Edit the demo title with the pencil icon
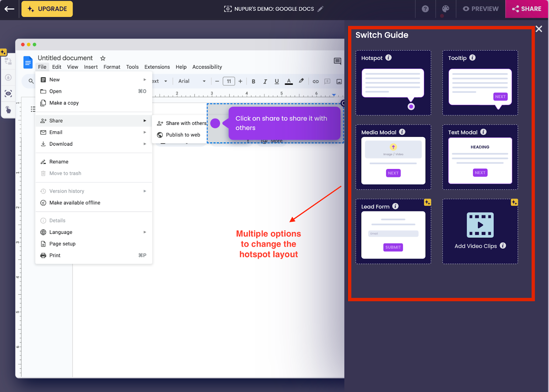 click(x=320, y=9)
